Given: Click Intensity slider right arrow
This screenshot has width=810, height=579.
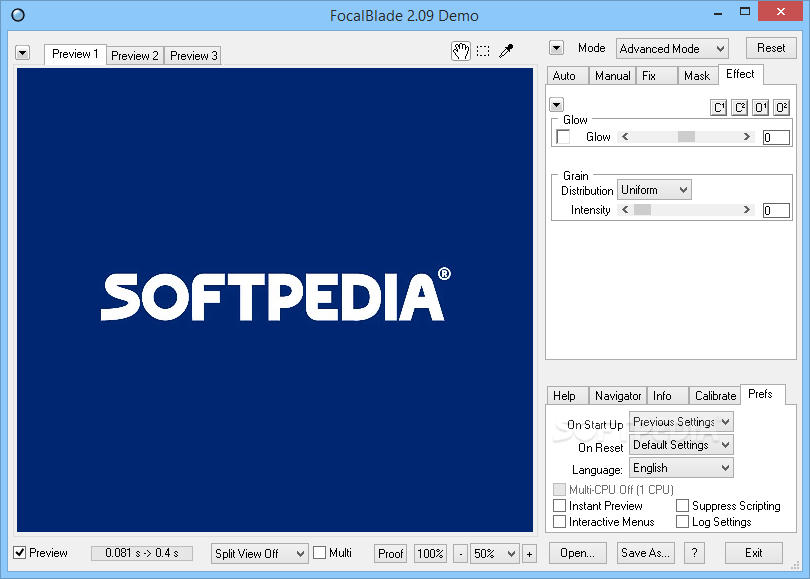Looking at the screenshot, I should (x=746, y=210).
